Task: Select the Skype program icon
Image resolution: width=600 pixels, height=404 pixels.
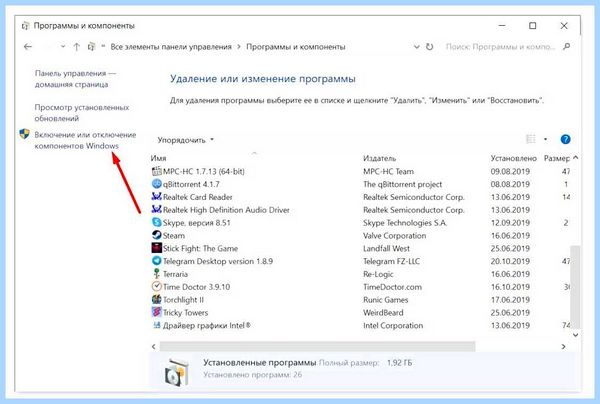Action: [x=157, y=222]
